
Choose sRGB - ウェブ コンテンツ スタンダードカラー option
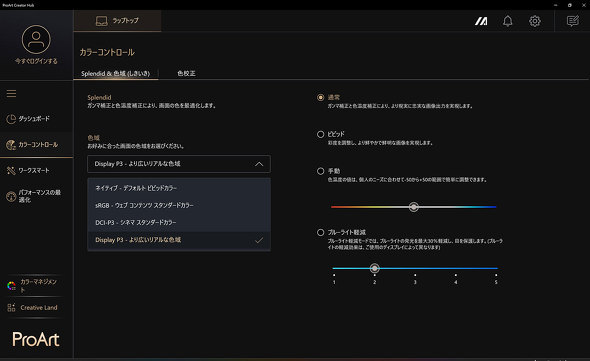(x=179, y=205)
